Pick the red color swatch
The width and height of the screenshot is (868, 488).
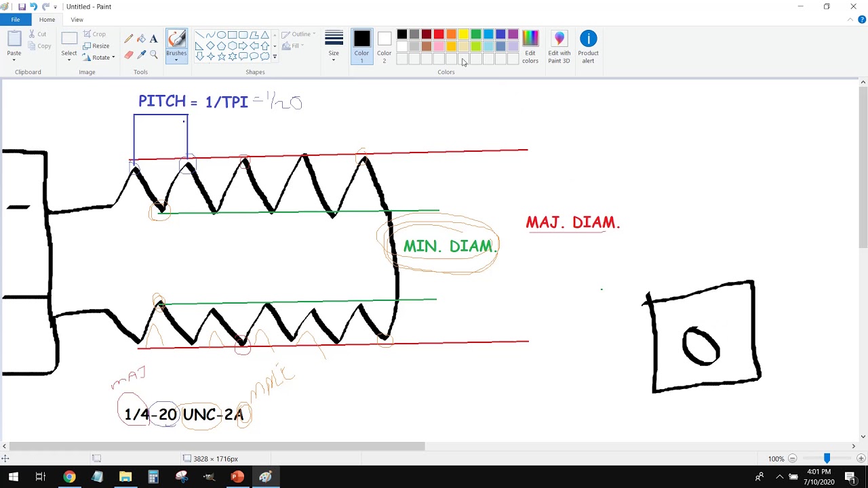[x=439, y=35]
